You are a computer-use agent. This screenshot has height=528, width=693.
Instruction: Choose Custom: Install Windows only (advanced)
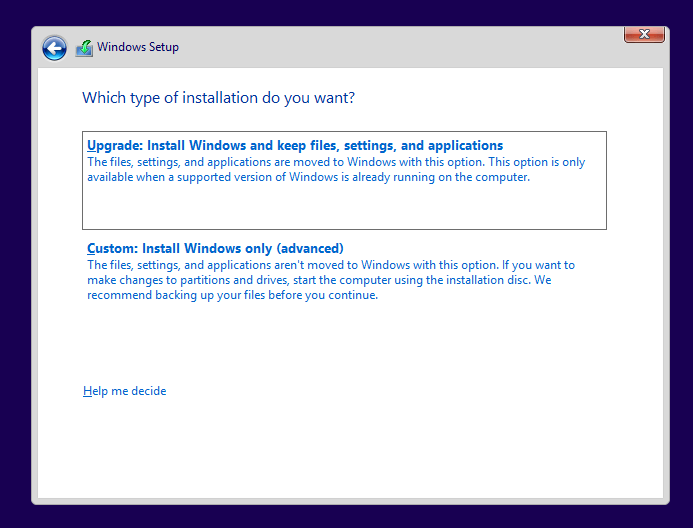[x=215, y=248]
